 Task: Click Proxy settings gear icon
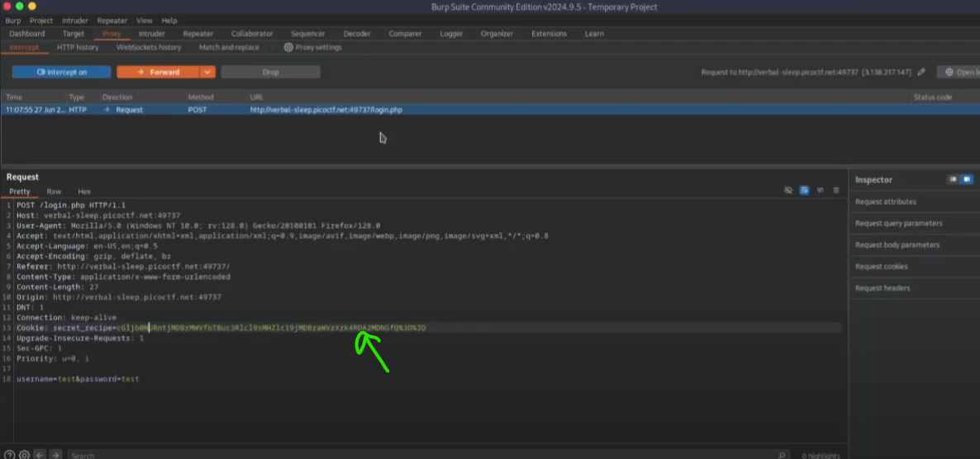pos(288,47)
